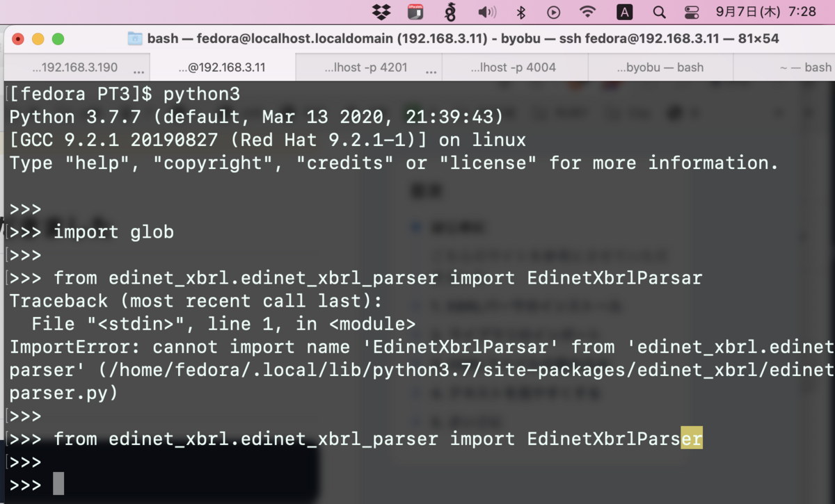Switch to the ~ — bash tab
The image size is (835, 504).
pyautogui.click(x=800, y=67)
